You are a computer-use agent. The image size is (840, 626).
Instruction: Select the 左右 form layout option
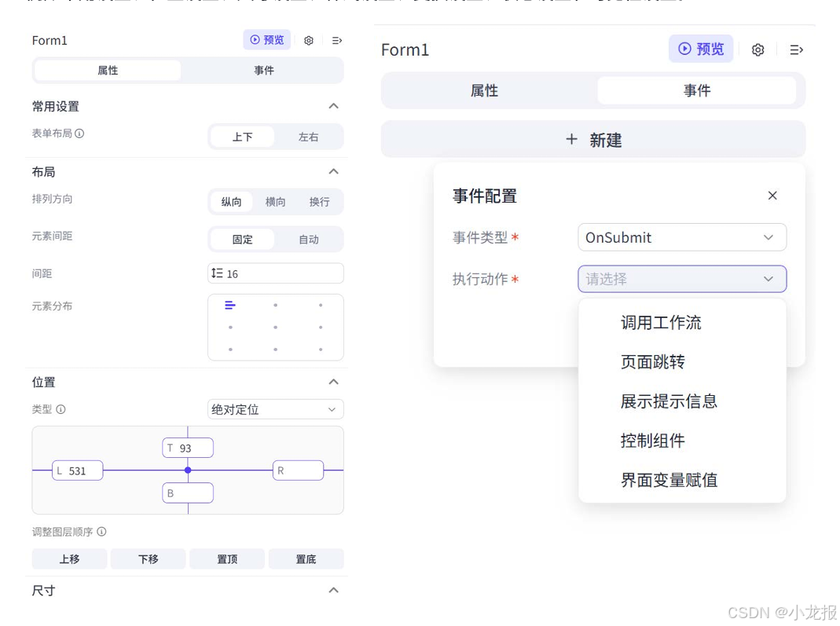coord(309,136)
